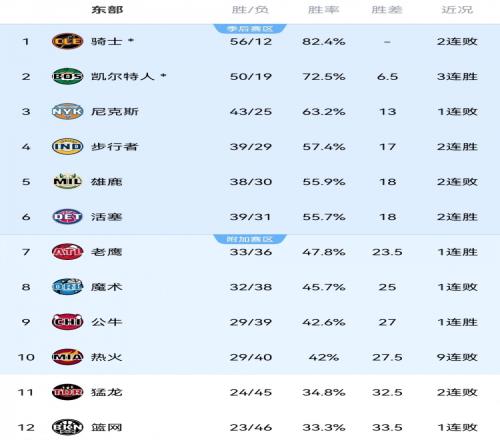
Task: Open team name 凯尔特人
Action: point(123,76)
